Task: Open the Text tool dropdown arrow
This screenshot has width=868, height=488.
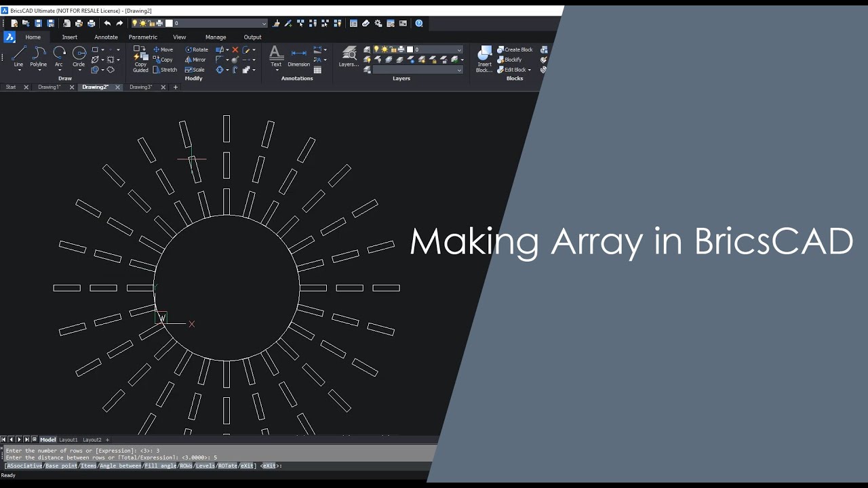Action: click(276, 70)
